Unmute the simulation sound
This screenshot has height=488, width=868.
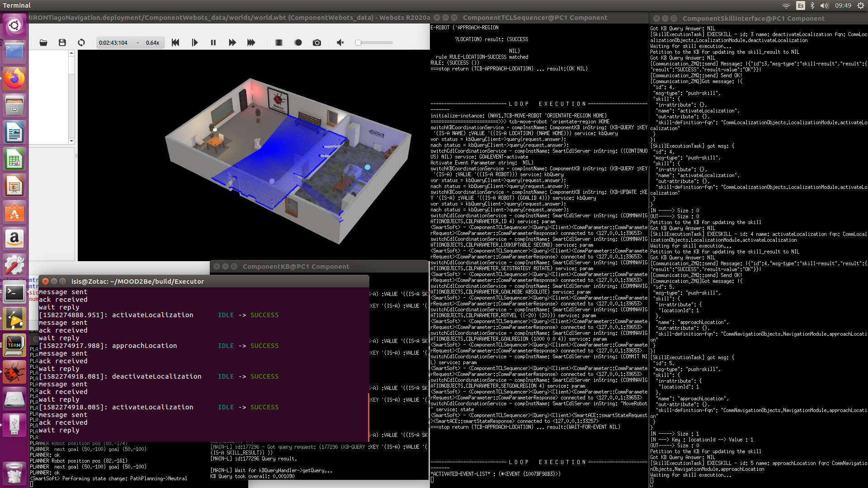point(340,42)
